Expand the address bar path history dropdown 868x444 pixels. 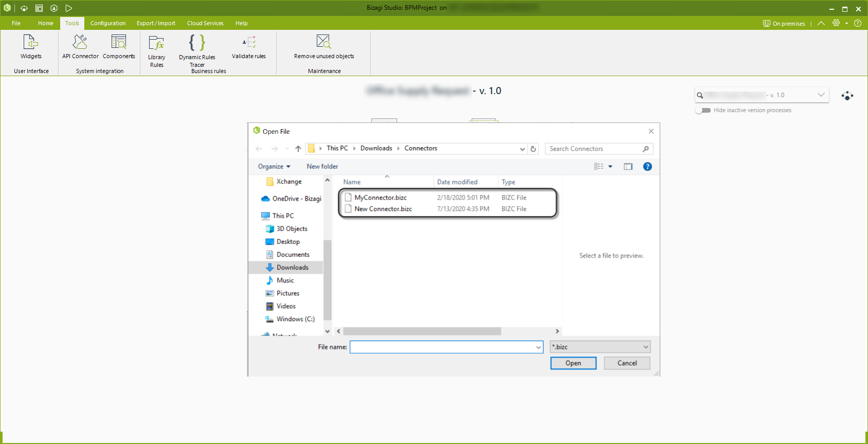(522, 149)
